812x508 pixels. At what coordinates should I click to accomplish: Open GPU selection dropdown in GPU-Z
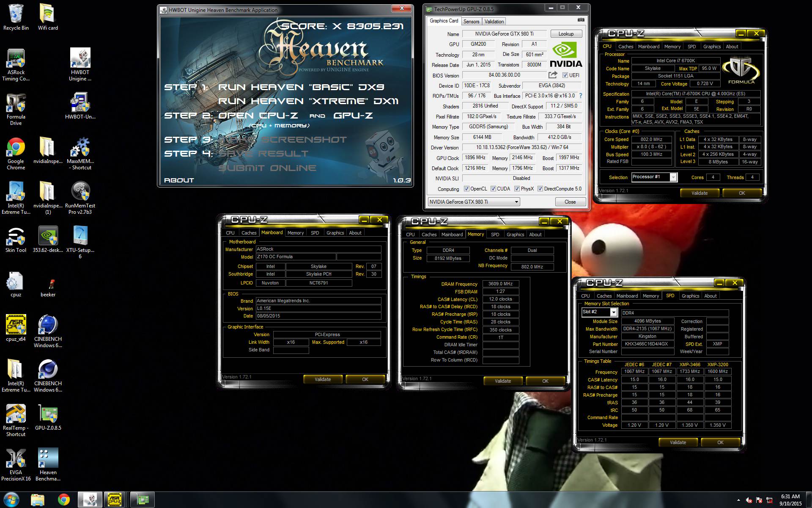(474, 202)
